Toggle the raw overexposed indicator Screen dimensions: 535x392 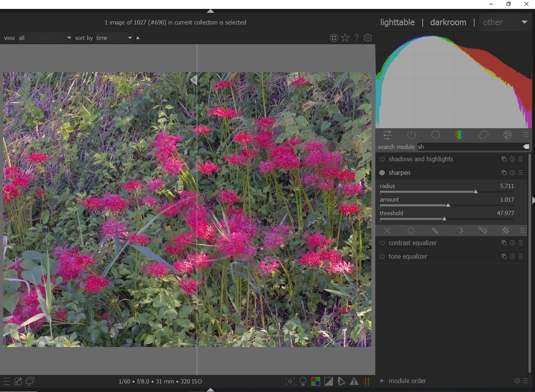(316, 381)
